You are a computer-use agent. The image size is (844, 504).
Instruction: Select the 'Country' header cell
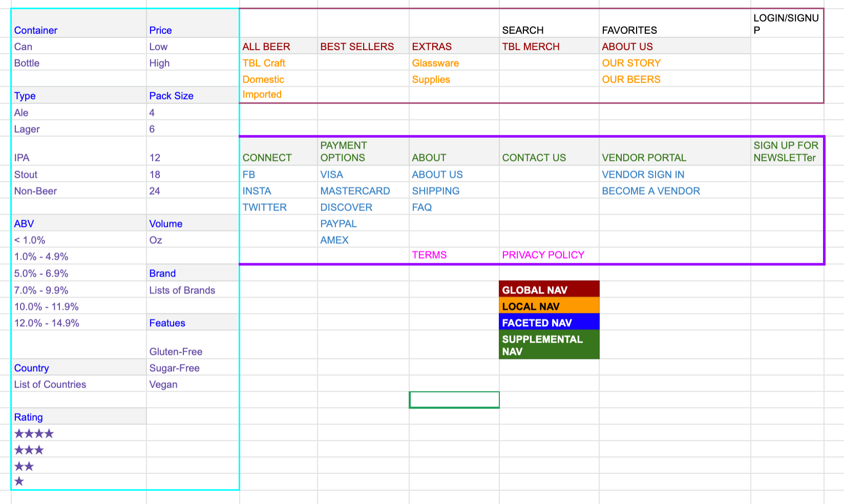click(79, 368)
